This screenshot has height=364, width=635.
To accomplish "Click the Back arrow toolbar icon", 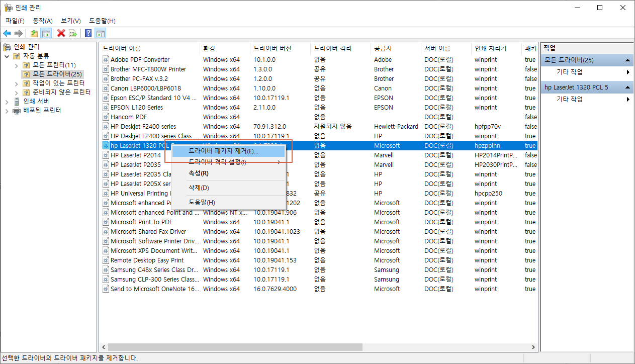I will pyautogui.click(x=7, y=33).
